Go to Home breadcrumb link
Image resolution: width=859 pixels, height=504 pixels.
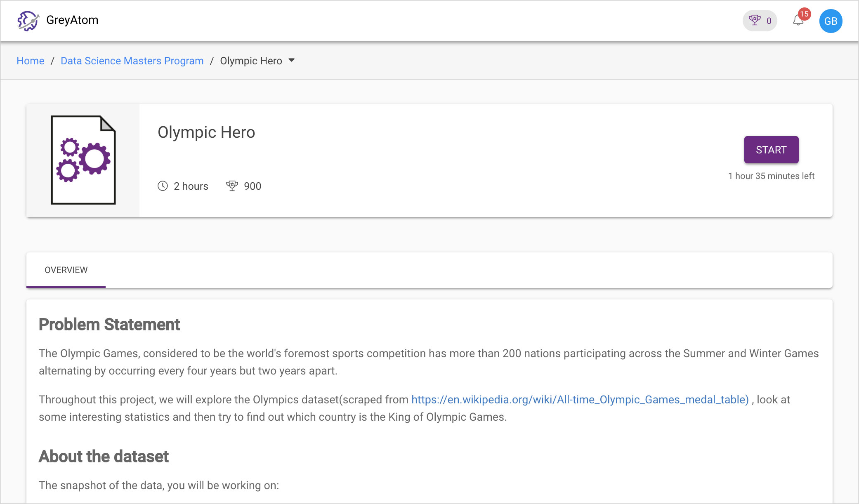pyautogui.click(x=31, y=61)
